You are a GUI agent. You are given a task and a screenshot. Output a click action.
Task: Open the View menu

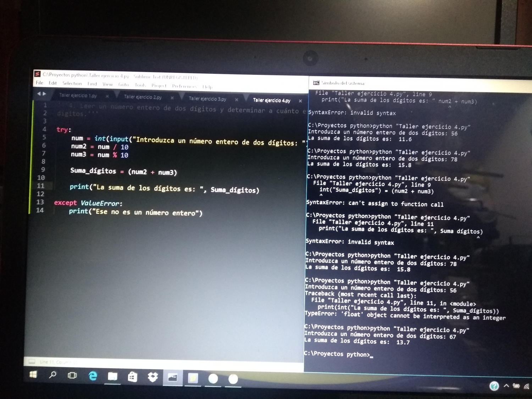coord(107,84)
